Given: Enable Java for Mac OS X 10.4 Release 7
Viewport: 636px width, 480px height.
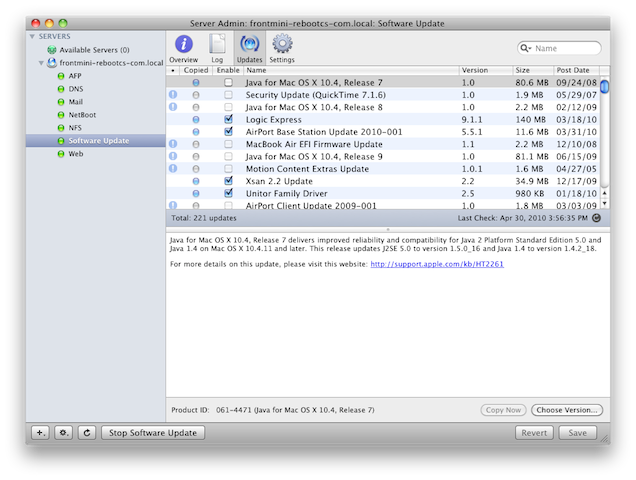Looking at the screenshot, I should pos(229,81).
